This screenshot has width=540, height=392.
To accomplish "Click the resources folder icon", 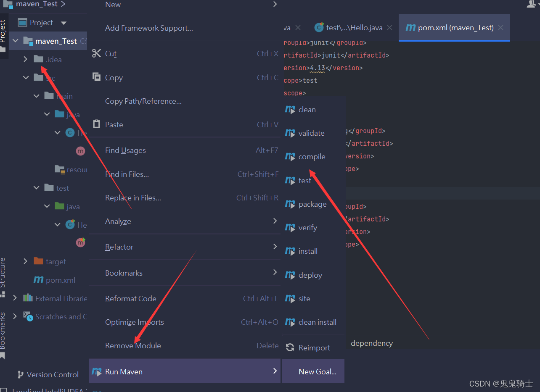I will [60, 170].
